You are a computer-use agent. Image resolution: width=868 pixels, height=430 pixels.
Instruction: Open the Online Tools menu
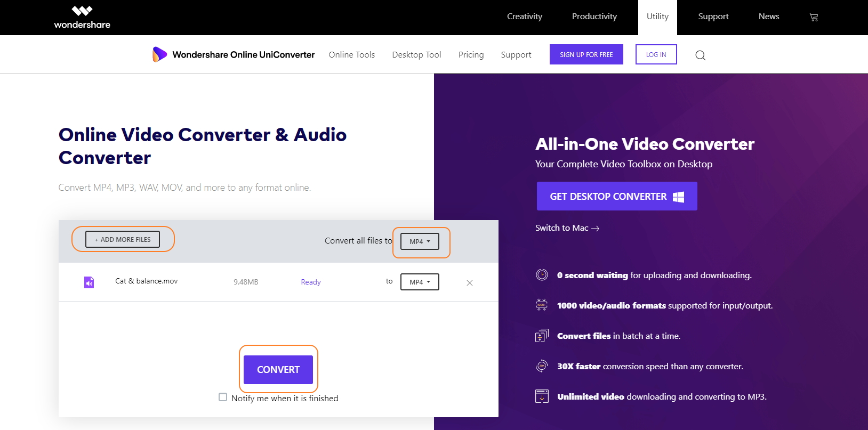[352, 54]
